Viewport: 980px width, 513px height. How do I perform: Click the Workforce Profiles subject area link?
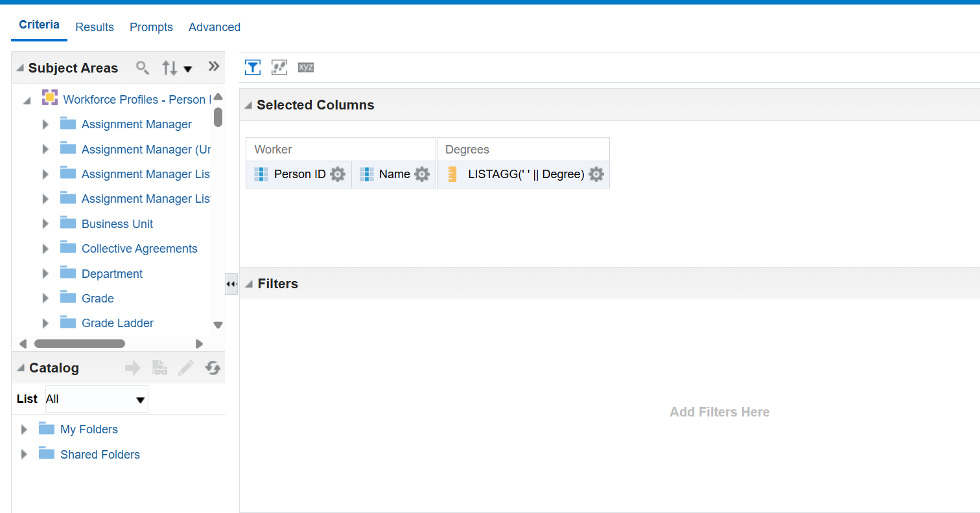click(137, 100)
